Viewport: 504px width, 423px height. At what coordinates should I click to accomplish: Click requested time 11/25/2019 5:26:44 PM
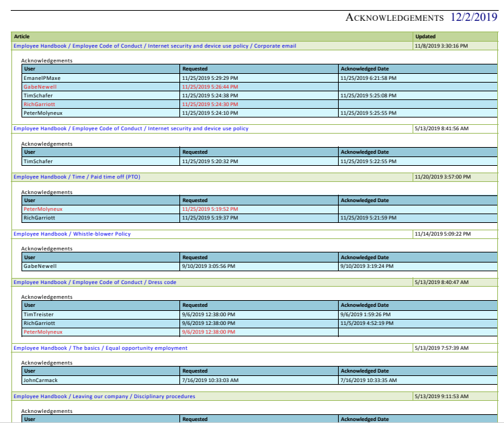coord(210,87)
